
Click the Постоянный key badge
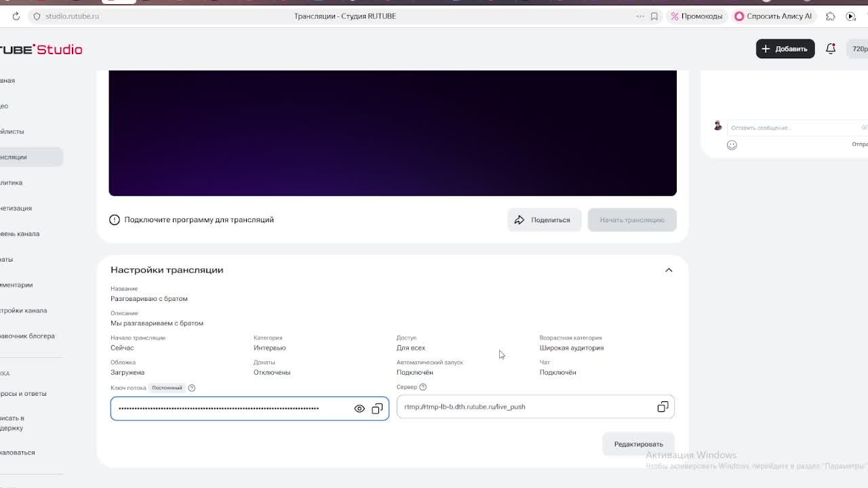(x=167, y=388)
